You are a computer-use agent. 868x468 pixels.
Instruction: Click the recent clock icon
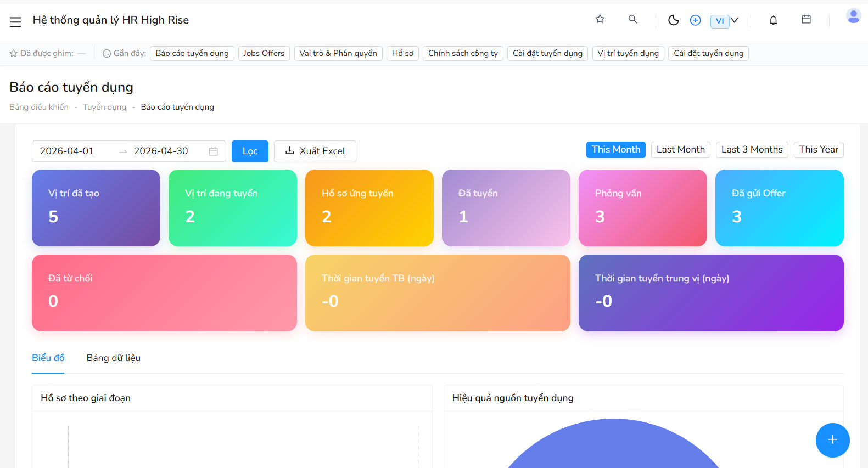tap(107, 53)
